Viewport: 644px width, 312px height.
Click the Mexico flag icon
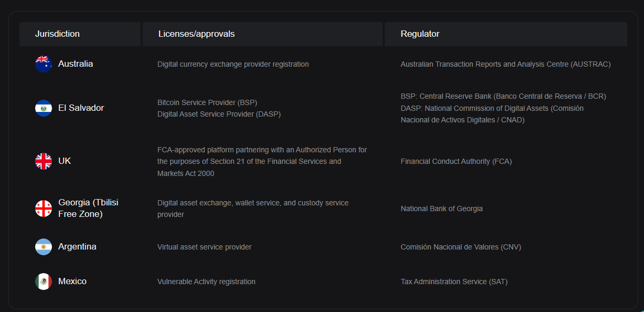[x=44, y=282]
